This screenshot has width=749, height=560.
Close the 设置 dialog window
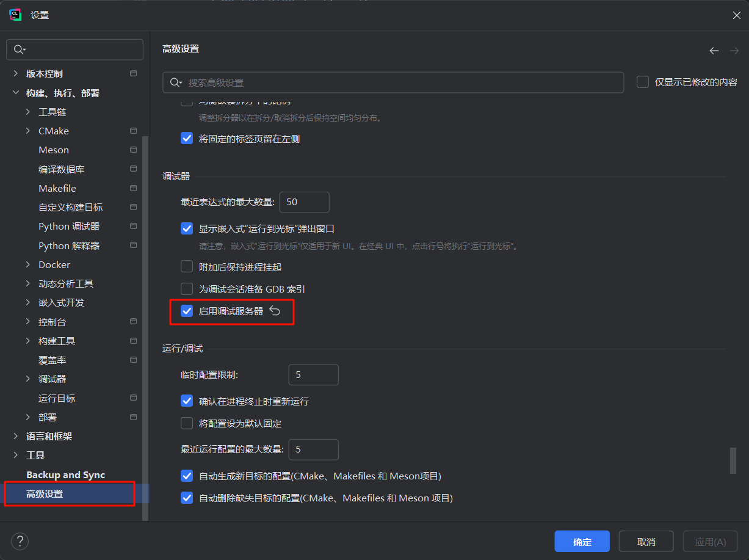point(737,15)
